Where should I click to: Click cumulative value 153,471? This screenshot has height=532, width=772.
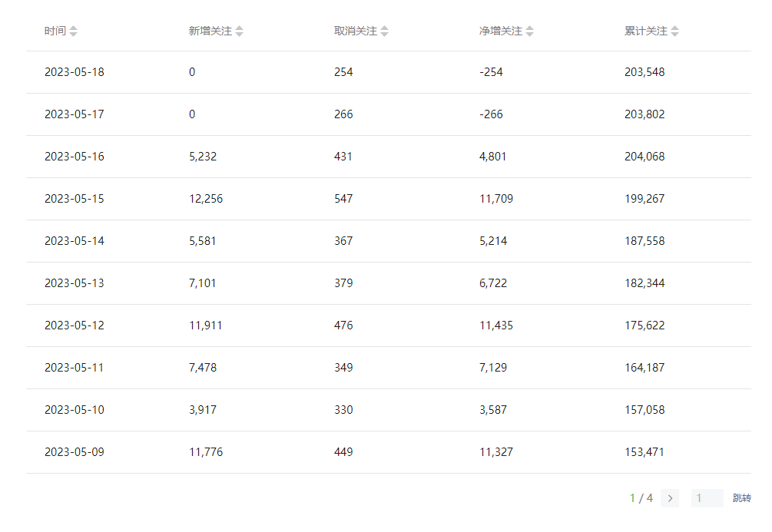(644, 452)
